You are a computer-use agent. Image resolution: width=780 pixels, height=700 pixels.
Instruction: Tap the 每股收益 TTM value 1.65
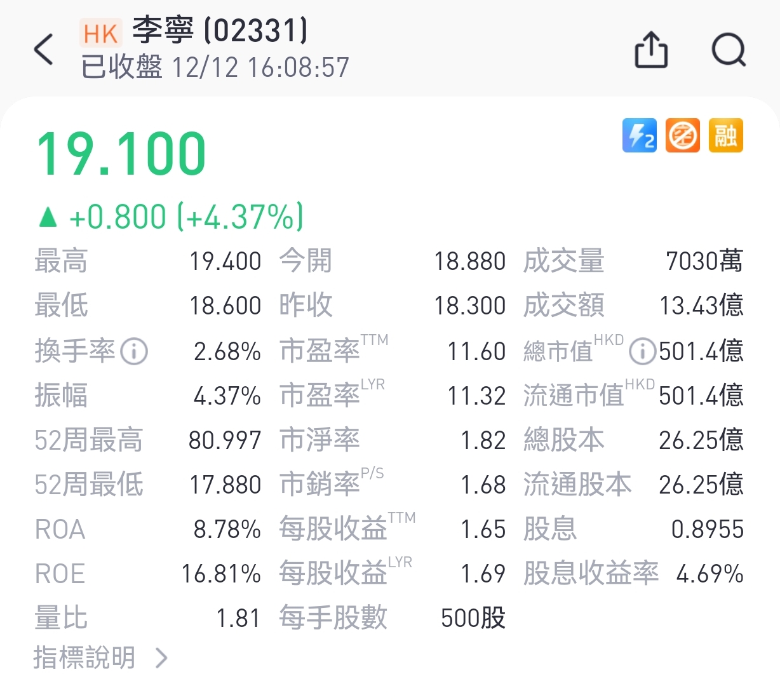coord(483,529)
